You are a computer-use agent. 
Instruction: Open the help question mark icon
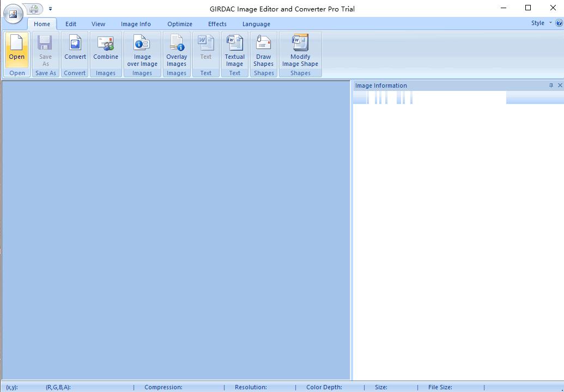pyautogui.click(x=559, y=23)
